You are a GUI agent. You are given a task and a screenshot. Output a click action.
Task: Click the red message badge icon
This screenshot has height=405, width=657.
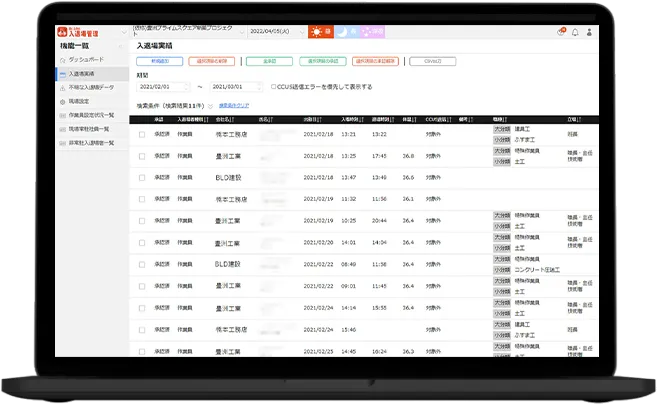pyautogui.click(x=561, y=33)
